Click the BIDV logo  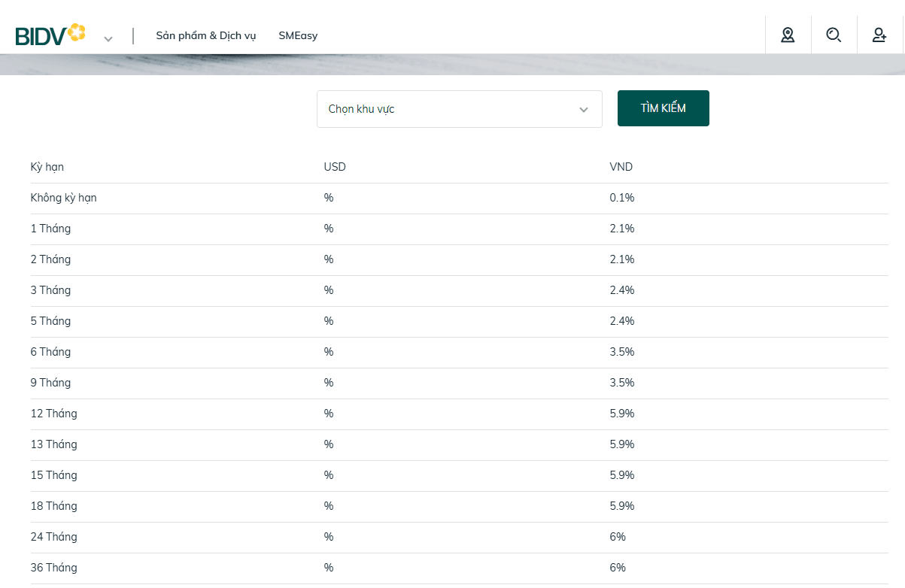point(50,35)
